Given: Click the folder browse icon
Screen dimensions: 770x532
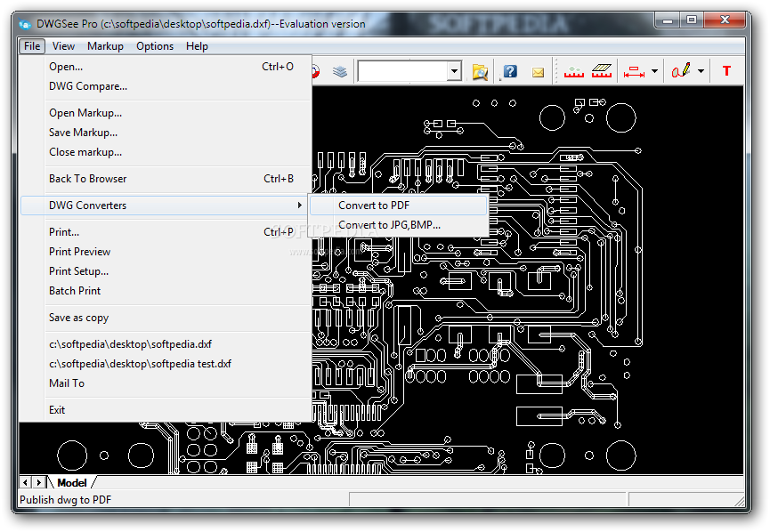Looking at the screenshot, I should [x=480, y=72].
